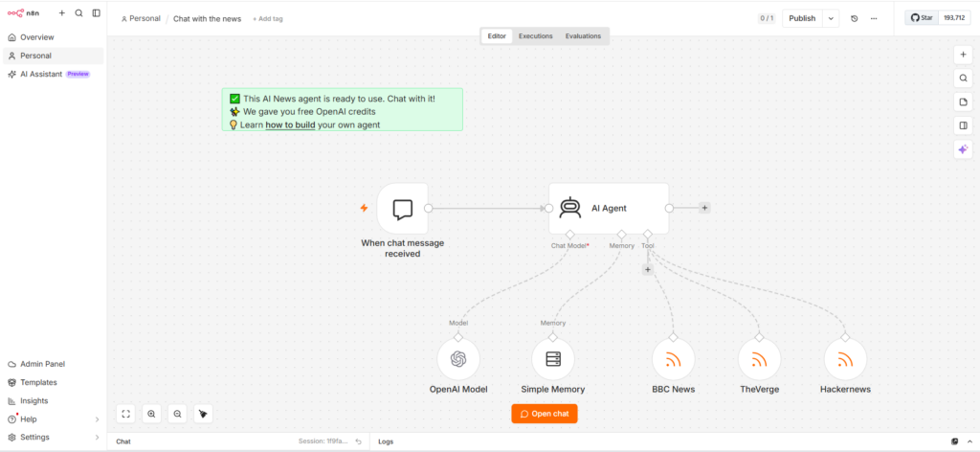980x452 pixels.
Task: Open workflow history clock icon
Action: (855, 19)
